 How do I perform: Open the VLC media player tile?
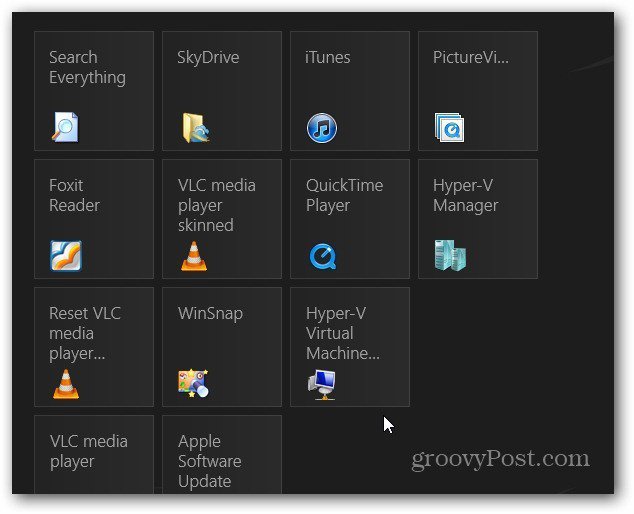94,455
